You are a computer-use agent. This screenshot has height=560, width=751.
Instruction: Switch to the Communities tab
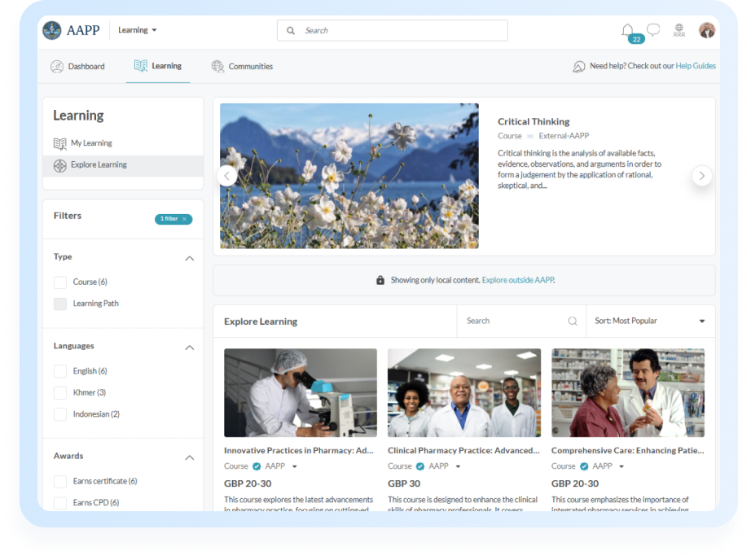[242, 67]
